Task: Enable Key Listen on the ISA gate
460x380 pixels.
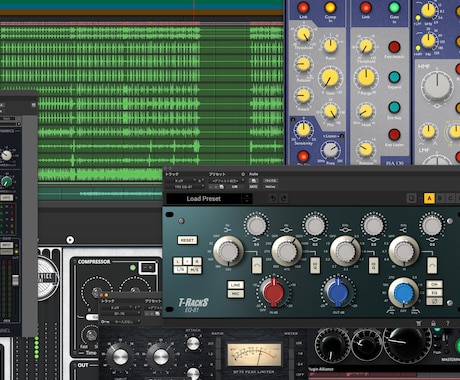Action: [394, 135]
